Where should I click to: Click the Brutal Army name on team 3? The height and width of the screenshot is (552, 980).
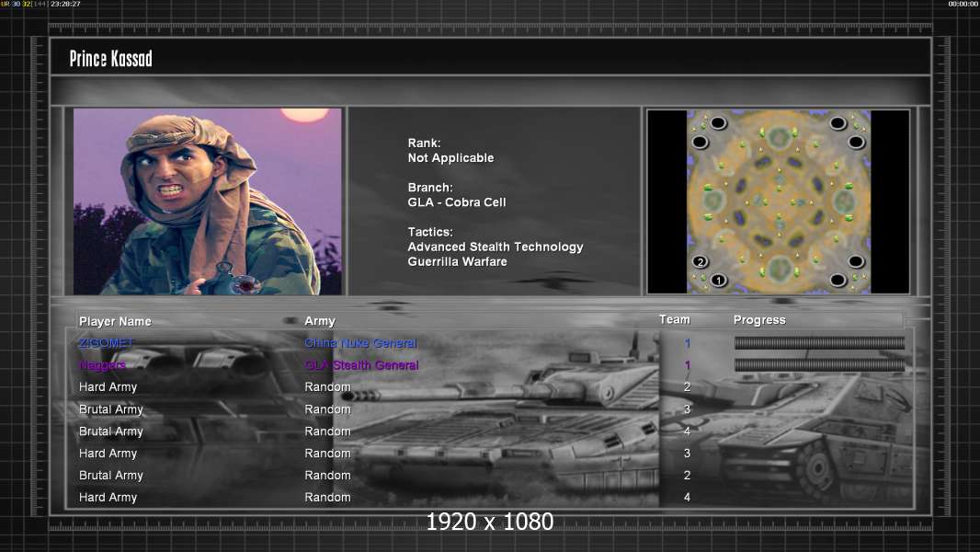[x=111, y=409]
